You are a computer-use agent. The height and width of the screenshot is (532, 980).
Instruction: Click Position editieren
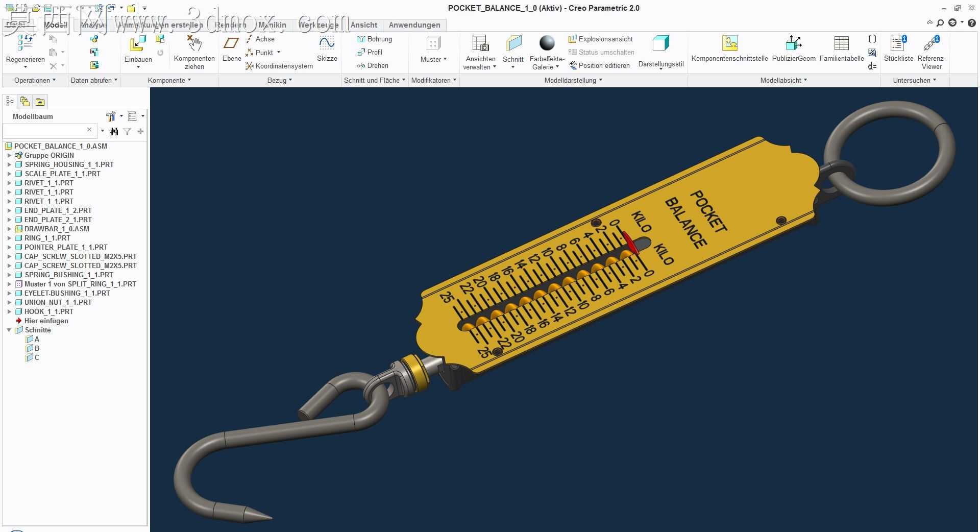pos(600,65)
